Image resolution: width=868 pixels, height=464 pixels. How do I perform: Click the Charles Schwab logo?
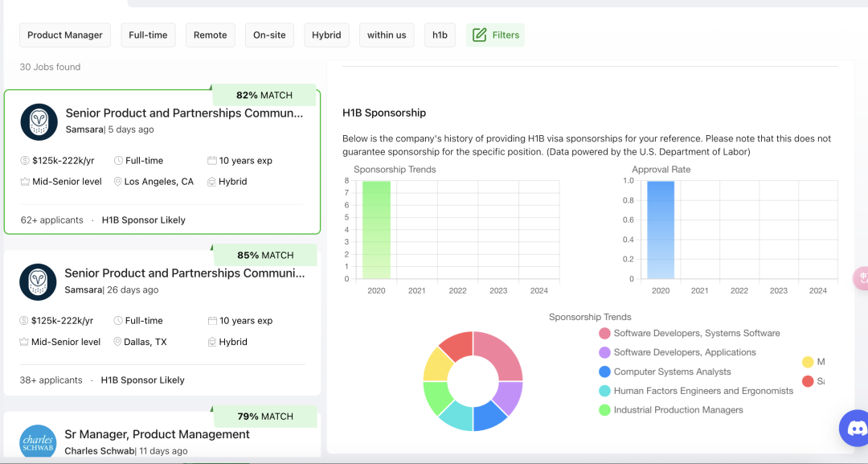tap(39, 442)
